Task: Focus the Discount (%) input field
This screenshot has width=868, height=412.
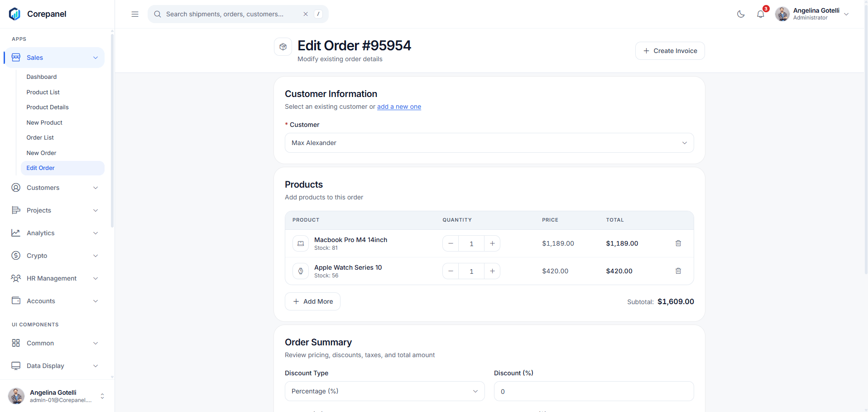Action: [594, 391]
